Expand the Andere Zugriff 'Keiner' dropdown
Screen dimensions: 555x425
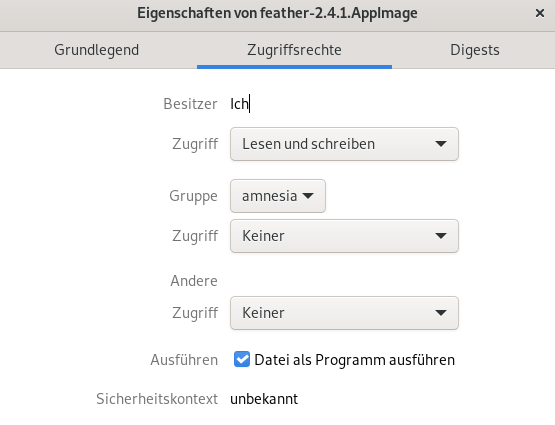coord(344,313)
